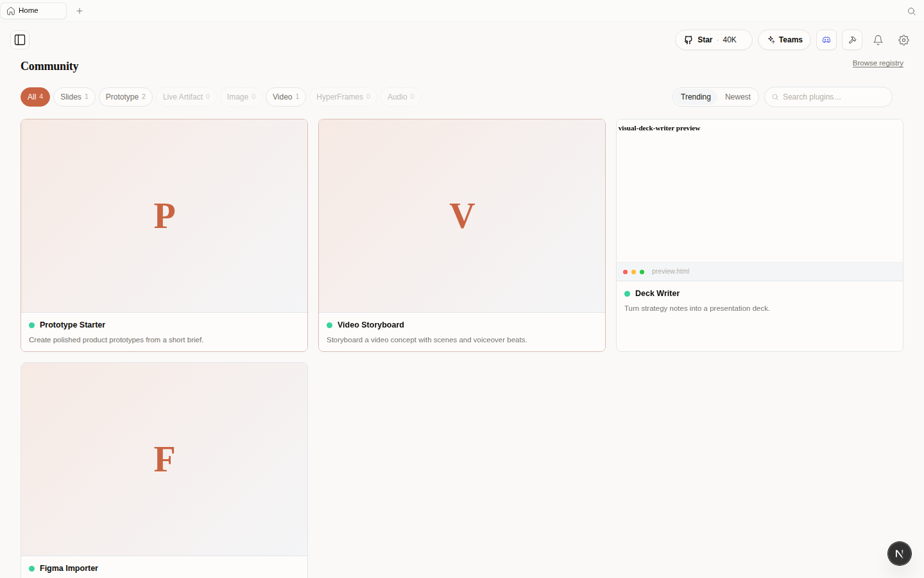The image size is (924, 578).
Task: Click the Community heading
Action: [x=49, y=66]
